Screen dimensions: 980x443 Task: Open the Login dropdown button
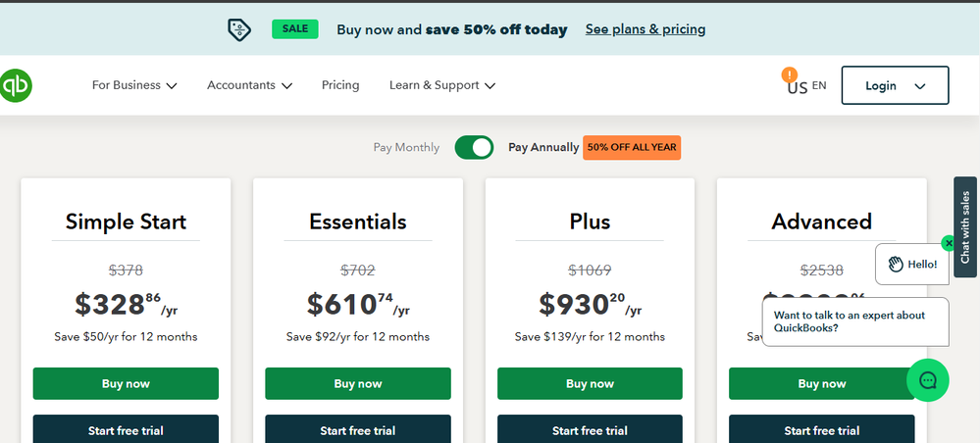point(895,85)
